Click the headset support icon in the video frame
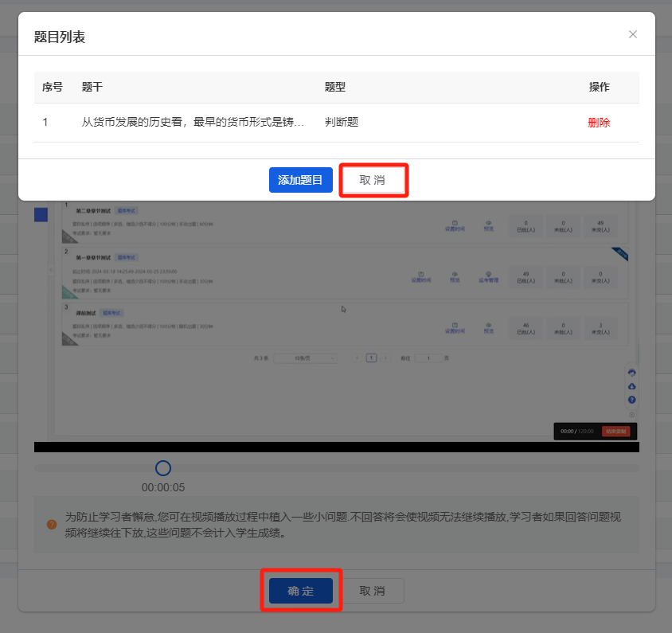 pyautogui.click(x=631, y=373)
